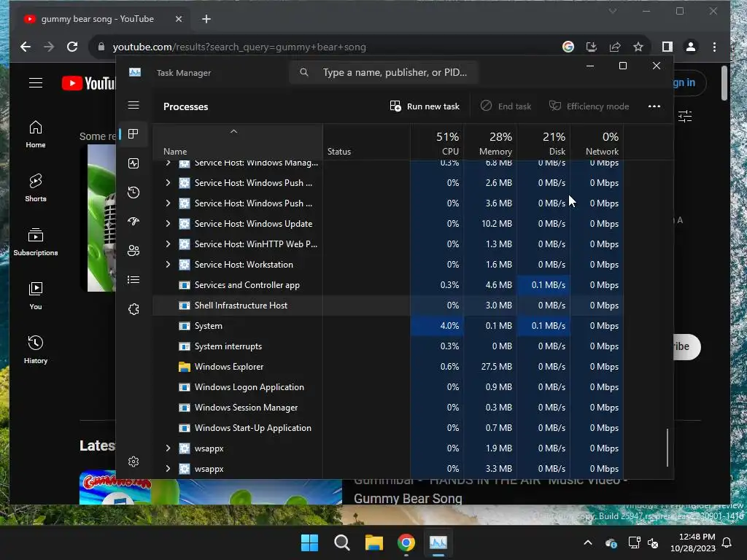The width and height of the screenshot is (747, 560).
Task: Go back in Chrome
Action: tap(26, 47)
